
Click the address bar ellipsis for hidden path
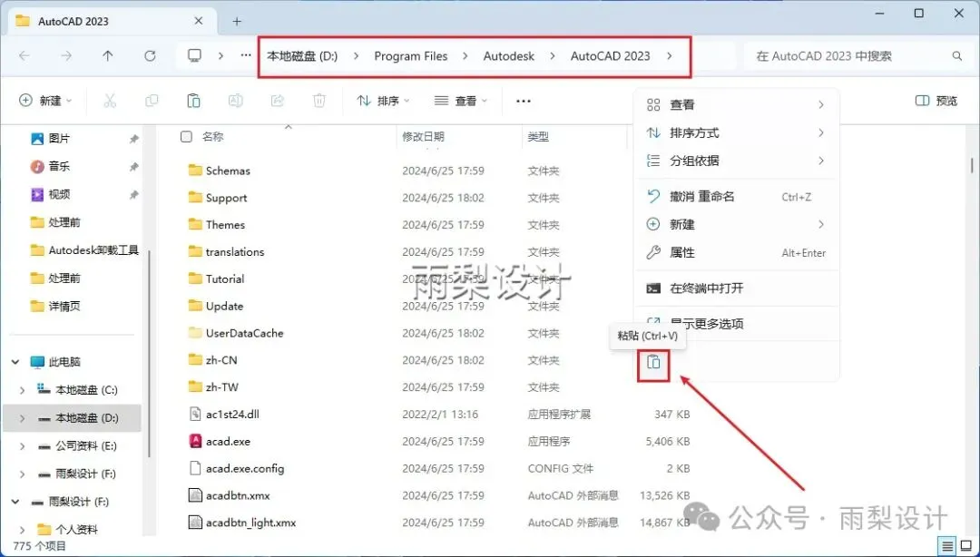(x=246, y=55)
